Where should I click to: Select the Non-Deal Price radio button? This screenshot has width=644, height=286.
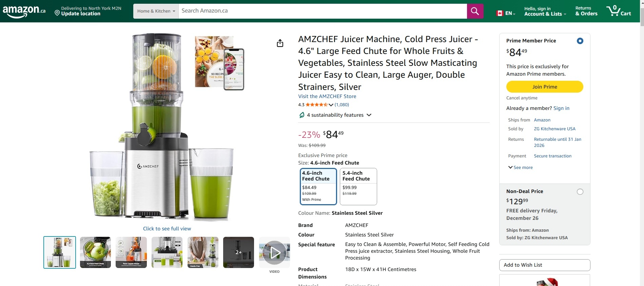tap(580, 191)
